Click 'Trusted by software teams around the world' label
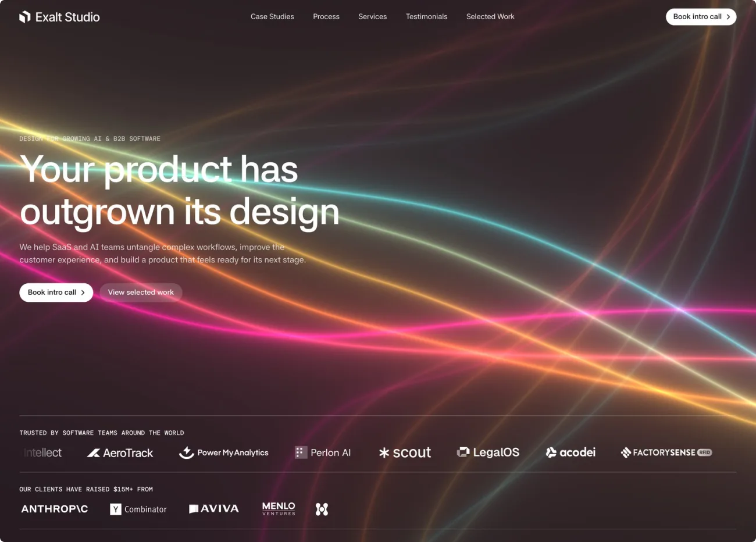This screenshot has width=756, height=542. tap(102, 433)
